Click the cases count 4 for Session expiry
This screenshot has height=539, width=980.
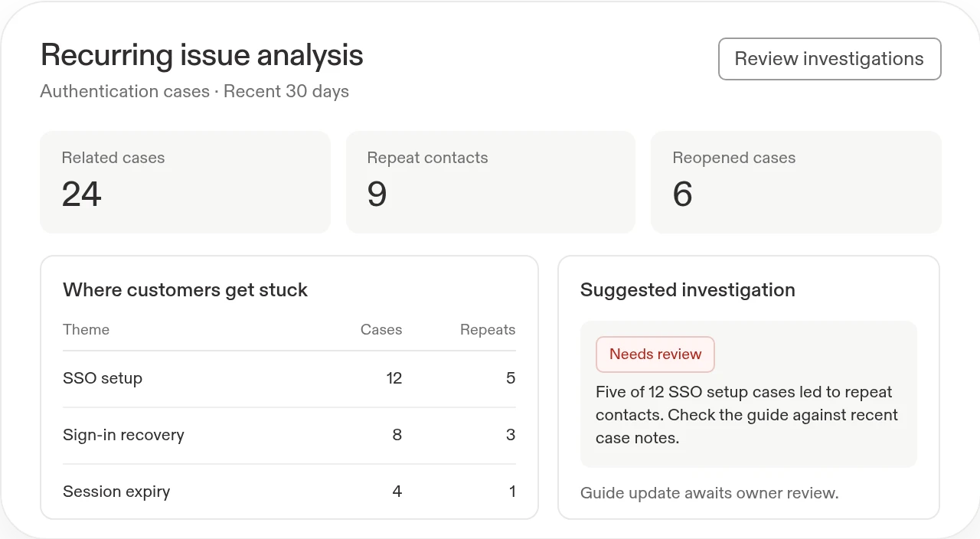click(x=397, y=492)
